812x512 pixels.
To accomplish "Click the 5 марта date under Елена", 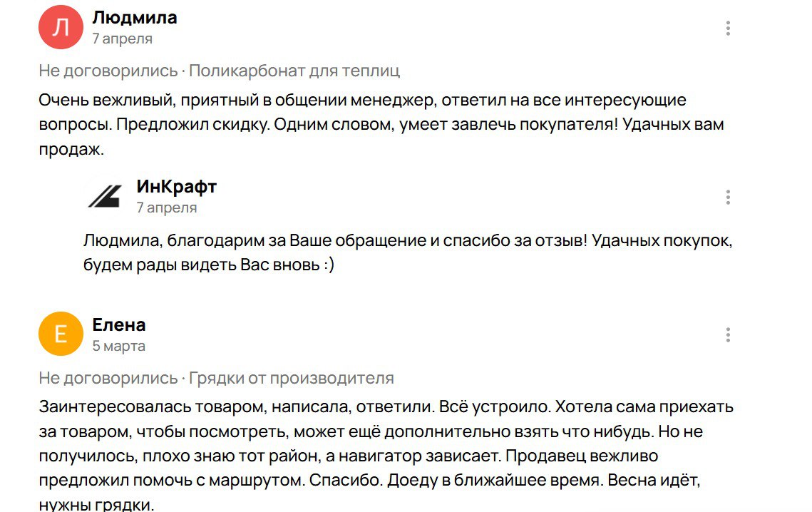I will pyautogui.click(x=118, y=346).
